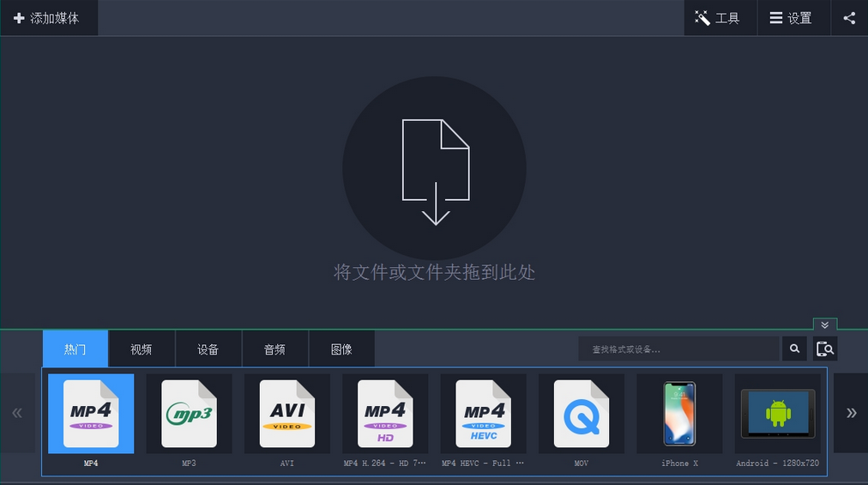Select the MOV QuickTime format icon
This screenshot has width=868, height=485.
pyautogui.click(x=582, y=414)
